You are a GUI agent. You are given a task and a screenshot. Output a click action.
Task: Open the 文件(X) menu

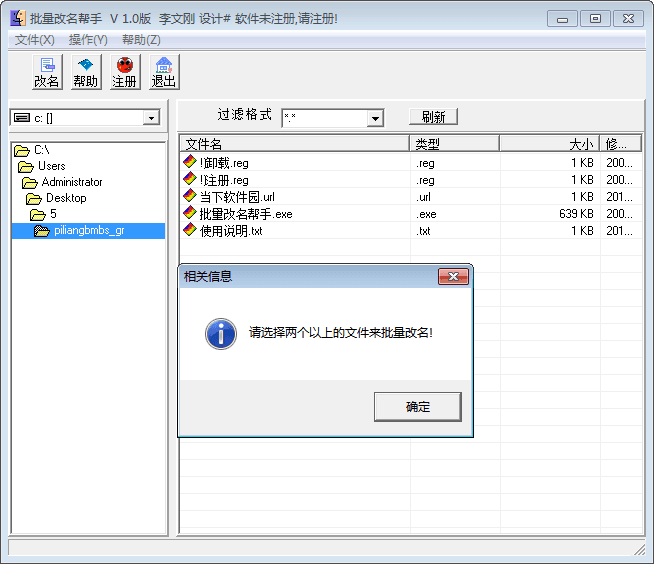35,40
